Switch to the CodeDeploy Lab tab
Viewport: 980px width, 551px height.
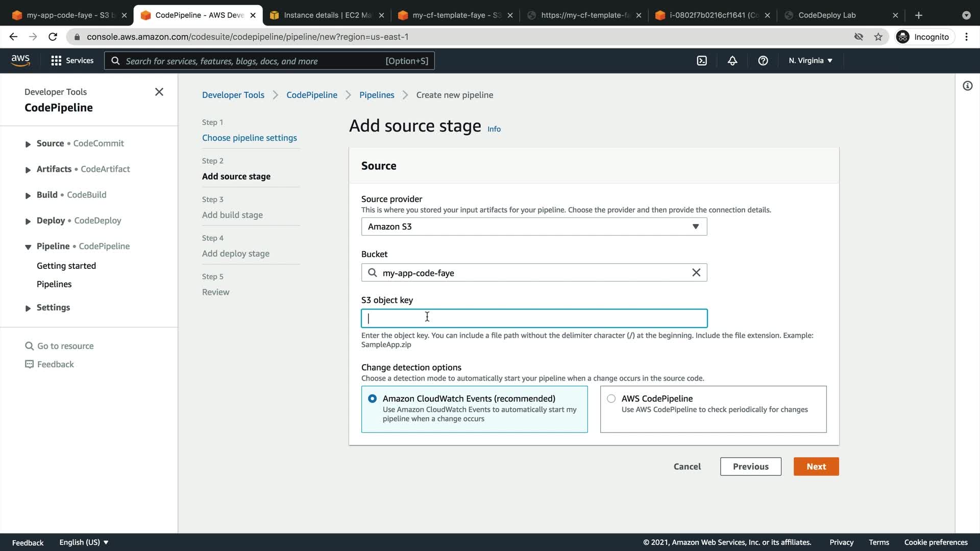826,15
